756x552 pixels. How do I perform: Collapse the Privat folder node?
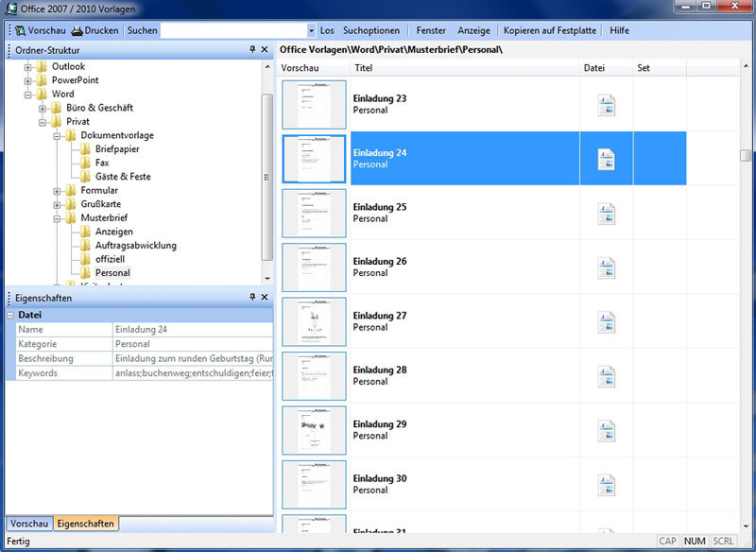tap(43, 123)
